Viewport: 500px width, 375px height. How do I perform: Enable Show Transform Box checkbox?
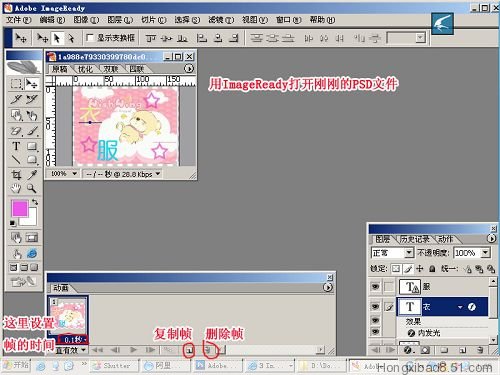click(x=90, y=38)
